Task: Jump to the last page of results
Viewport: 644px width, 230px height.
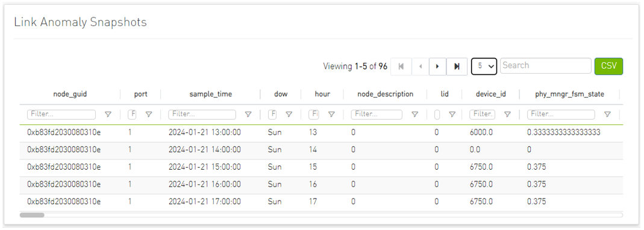Action: click(x=457, y=66)
